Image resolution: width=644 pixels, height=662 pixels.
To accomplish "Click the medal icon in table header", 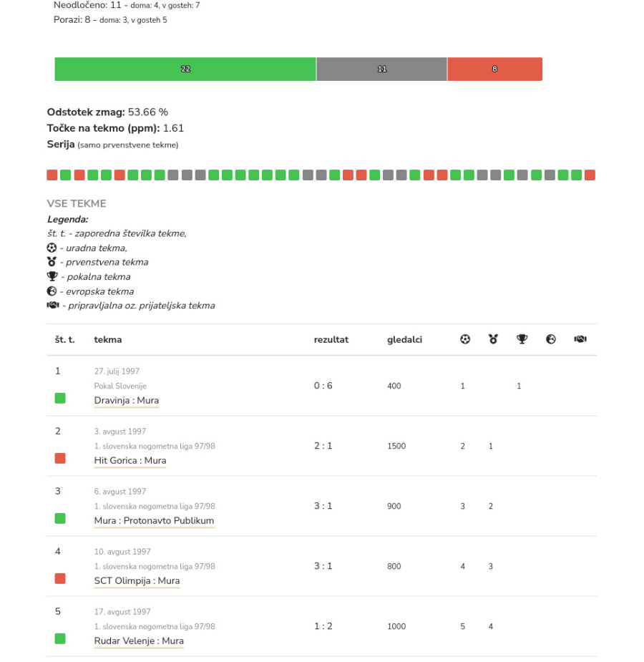I will [493, 339].
